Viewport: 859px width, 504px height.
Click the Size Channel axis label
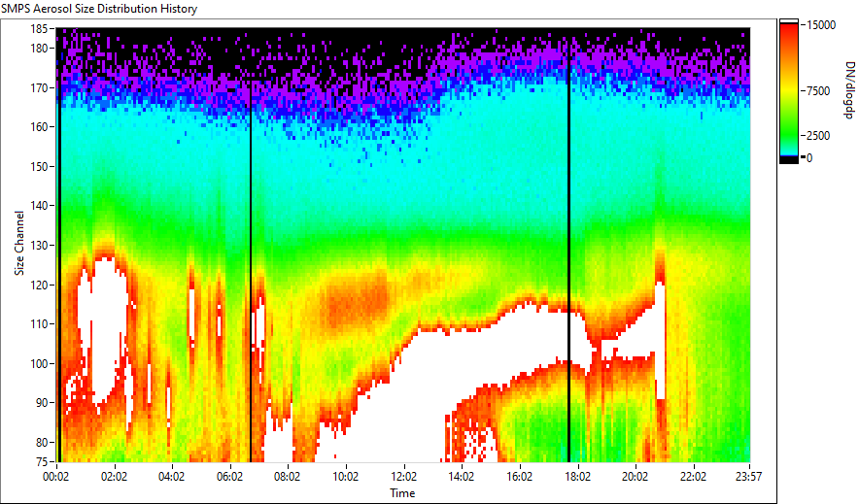click(x=19, y=243)
